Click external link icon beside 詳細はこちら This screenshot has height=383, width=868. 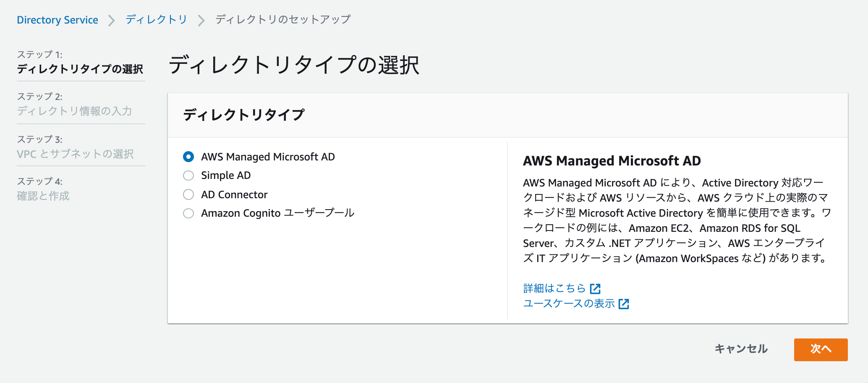pyautogui.click(x=595, y=289)
